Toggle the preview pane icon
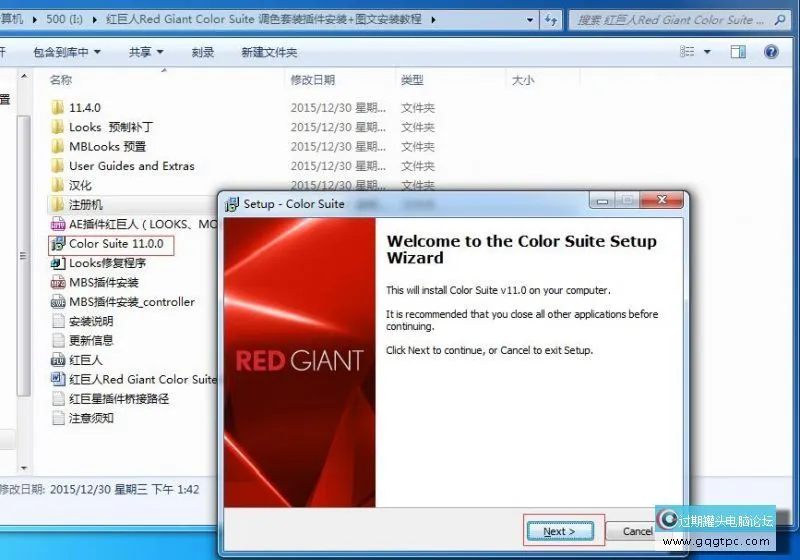 tap(738, 52)
